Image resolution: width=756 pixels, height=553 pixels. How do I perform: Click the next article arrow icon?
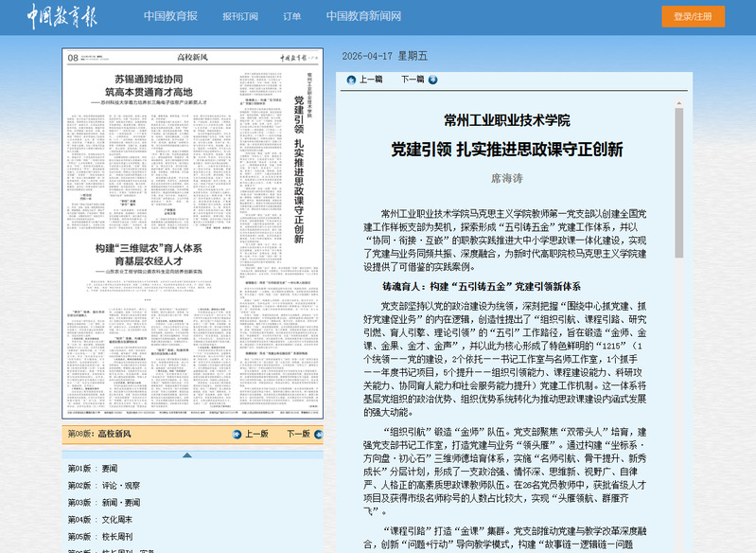[x=433, y=80]
